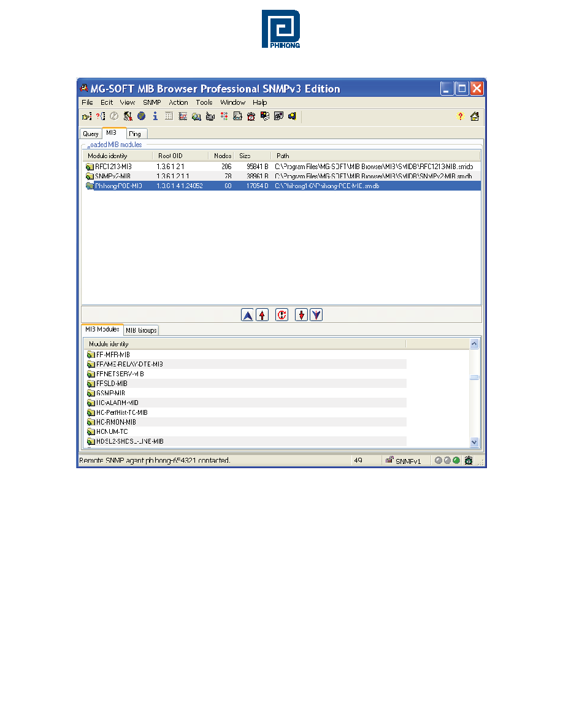The height and width of the screenshot is (728, 563).
Task: Sort by the Root OID column header
Action: coord(180,156)
